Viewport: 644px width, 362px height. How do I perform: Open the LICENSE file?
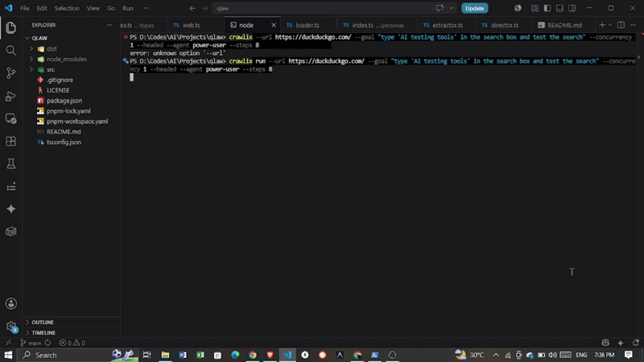pyautogui.click(x=58, y=90)
